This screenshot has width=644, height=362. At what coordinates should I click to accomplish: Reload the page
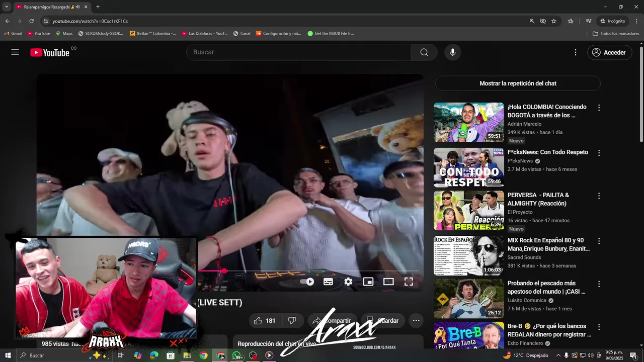31,21
